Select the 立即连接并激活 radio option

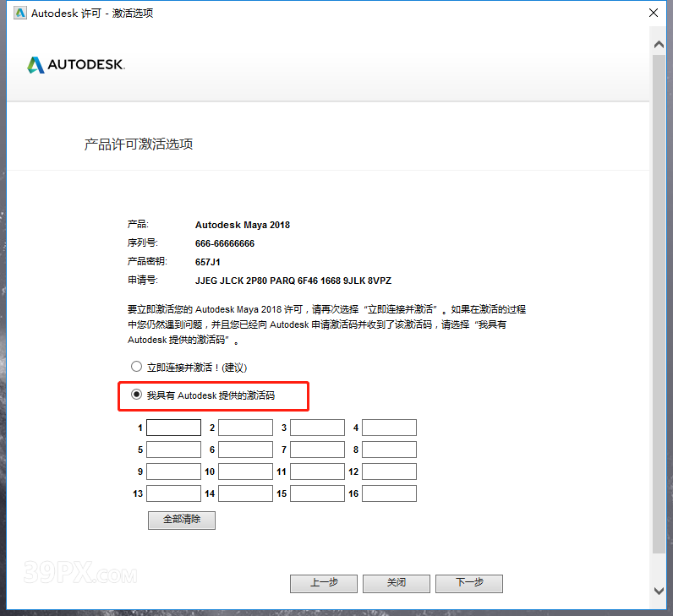pyautogui.click(x=136, y=367)
